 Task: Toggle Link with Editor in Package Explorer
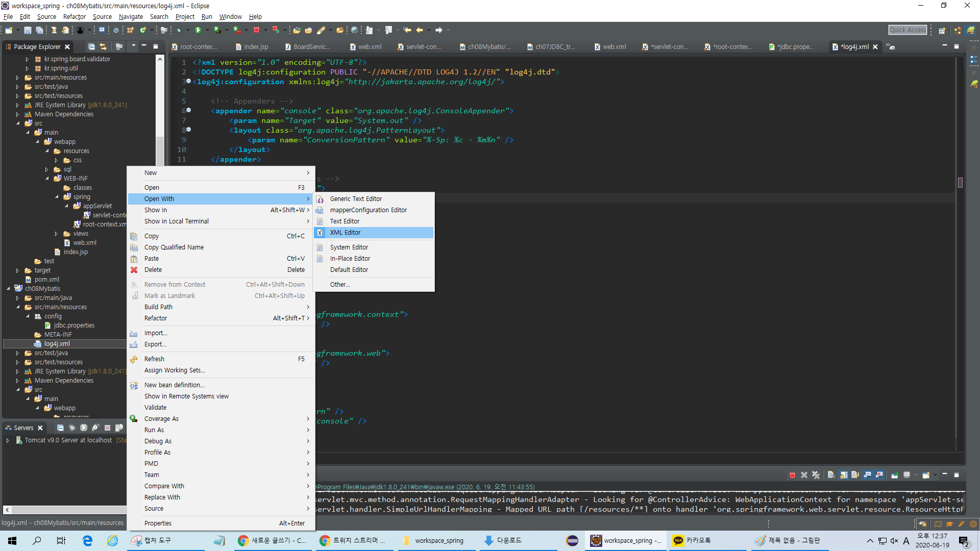click(103, 46)
